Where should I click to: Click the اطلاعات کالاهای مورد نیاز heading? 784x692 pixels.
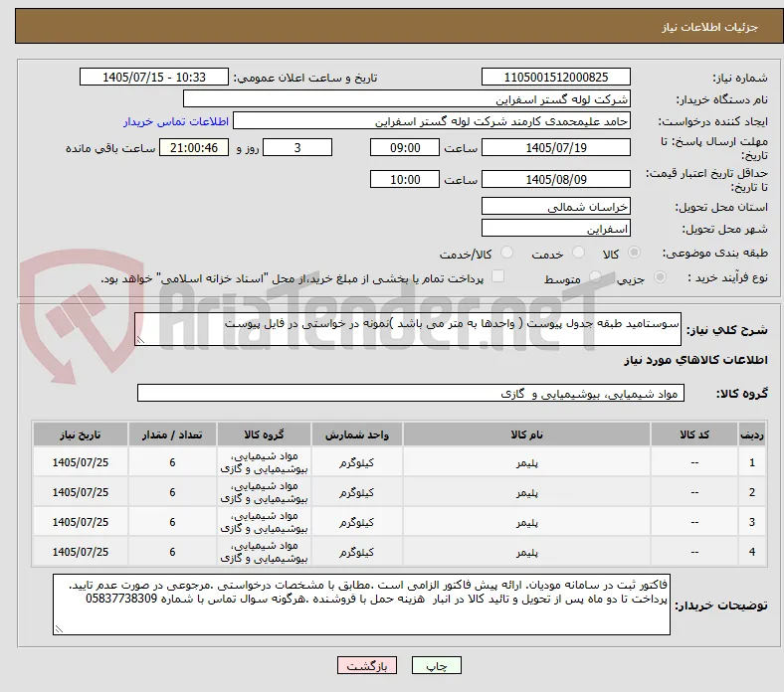tap(695, 360)
